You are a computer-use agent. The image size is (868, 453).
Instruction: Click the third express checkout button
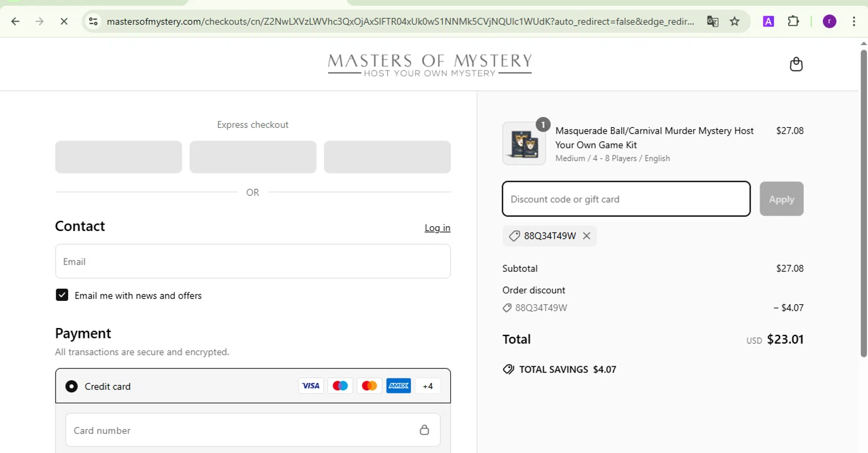point(387,157)
